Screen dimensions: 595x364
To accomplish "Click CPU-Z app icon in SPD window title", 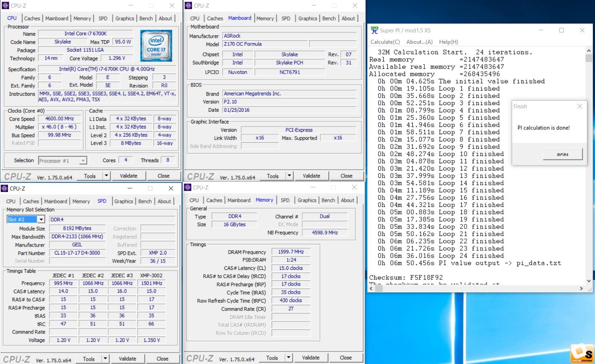I will click(x=4, y=188).
